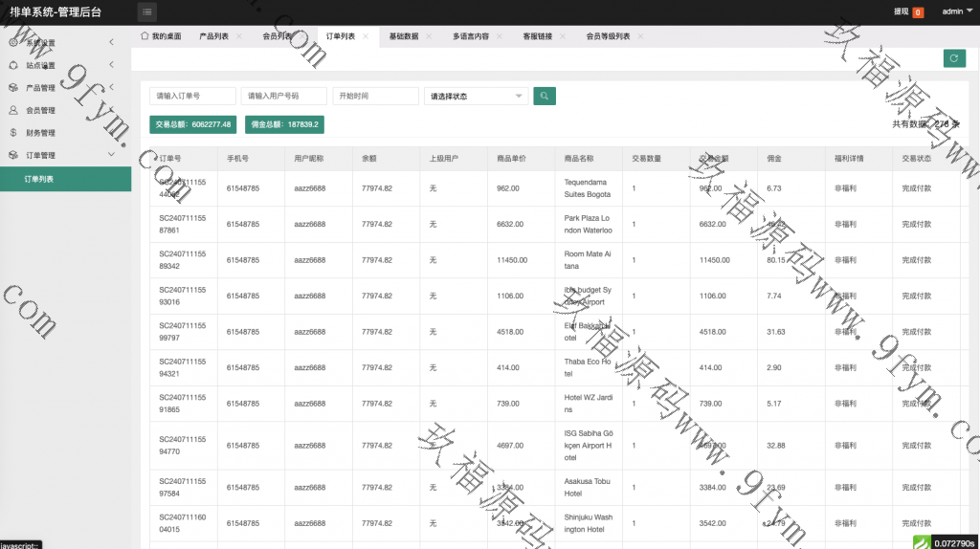980x549 pixels.
Task: Collapse the 订单管理 sidebar section
Action: [111, 155]
